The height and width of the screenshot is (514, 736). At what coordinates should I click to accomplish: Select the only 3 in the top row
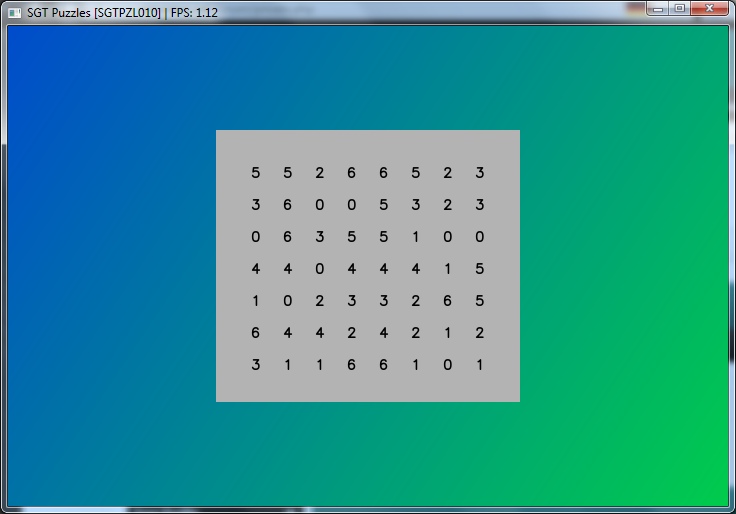coord(479,173)
